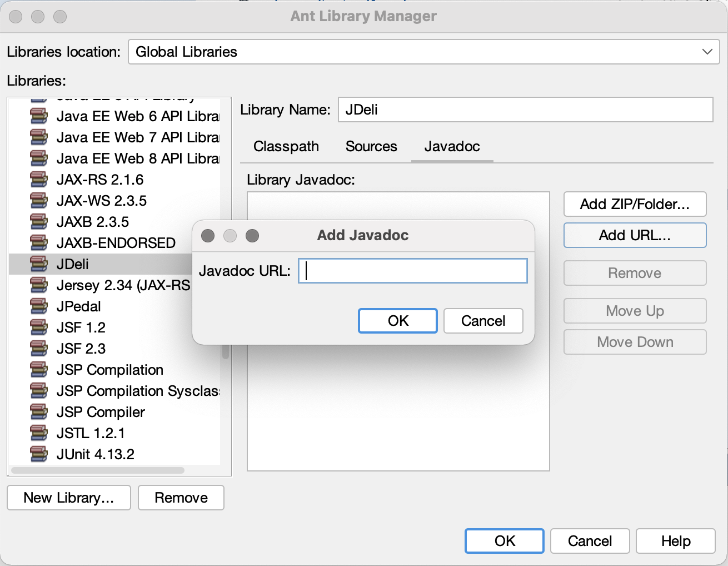Switch to the Classpath tab
Screen dimensions: 728x566
pos(286,146)
